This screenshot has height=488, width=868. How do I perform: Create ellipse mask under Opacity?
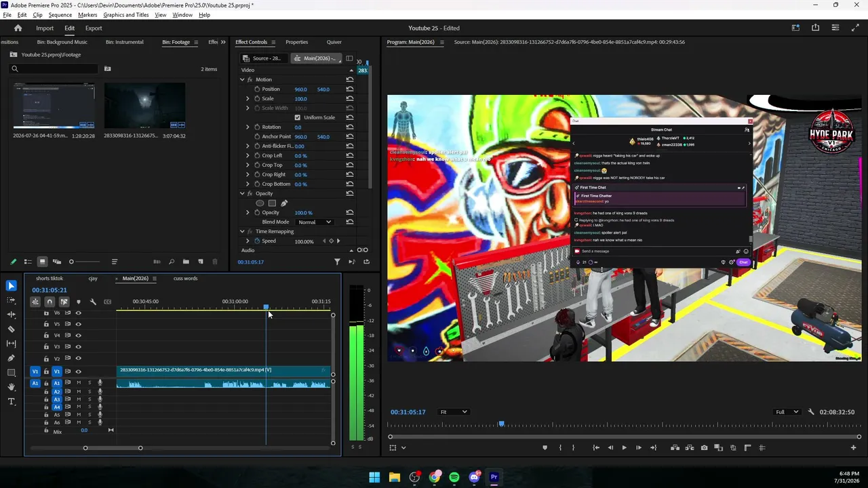pos(260,203)
